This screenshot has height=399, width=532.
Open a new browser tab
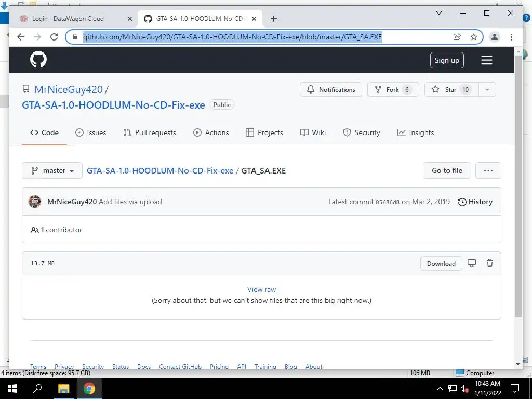click(x=274, y=19)
